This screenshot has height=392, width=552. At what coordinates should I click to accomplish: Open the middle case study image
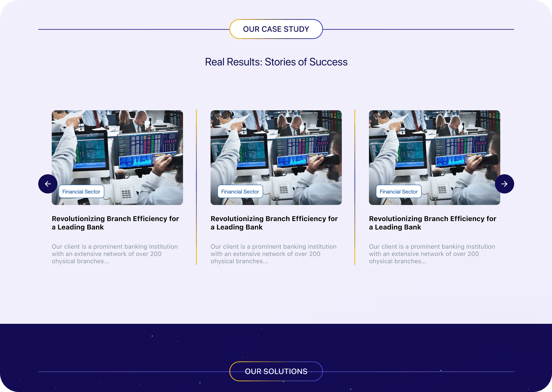[276, 157]
